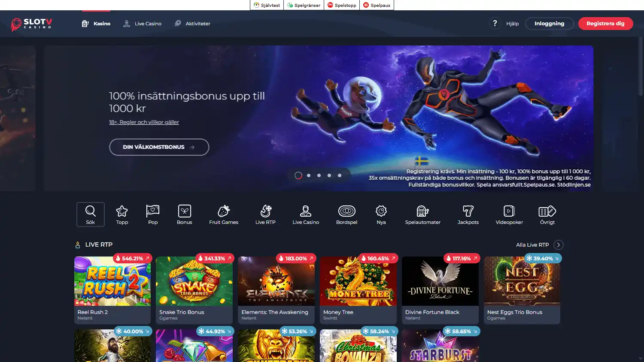The width and height of the screenshot is (644, 362).
Task: Click the 341.33% RTP badge on Snake Trio Bonus
Action: point(214,258)
